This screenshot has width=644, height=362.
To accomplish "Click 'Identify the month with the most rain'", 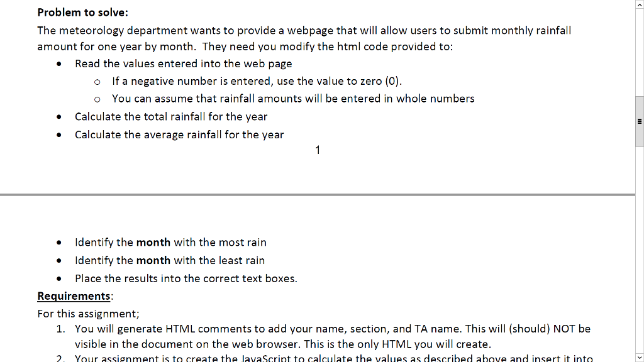I will pos(170,242).
